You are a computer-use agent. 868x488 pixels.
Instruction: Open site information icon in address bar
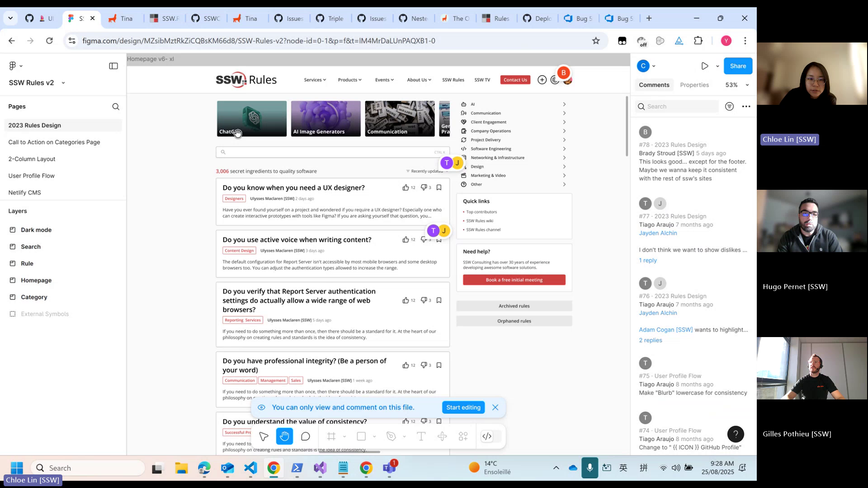71,41
